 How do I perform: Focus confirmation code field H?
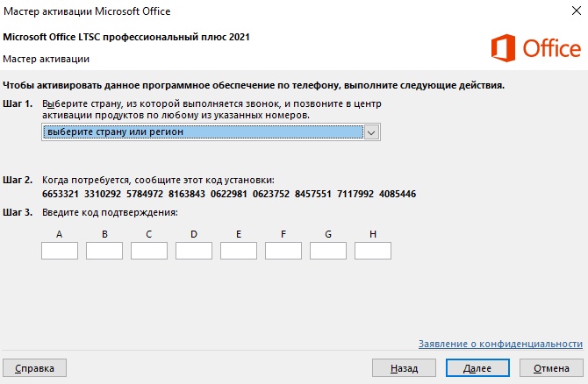(373, 251)
